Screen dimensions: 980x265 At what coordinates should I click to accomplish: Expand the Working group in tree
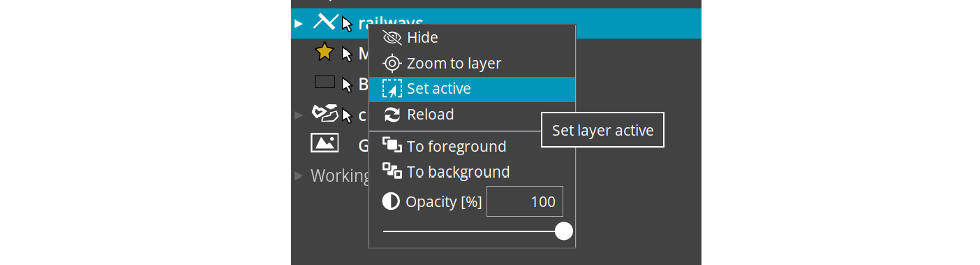coord(299,175)
